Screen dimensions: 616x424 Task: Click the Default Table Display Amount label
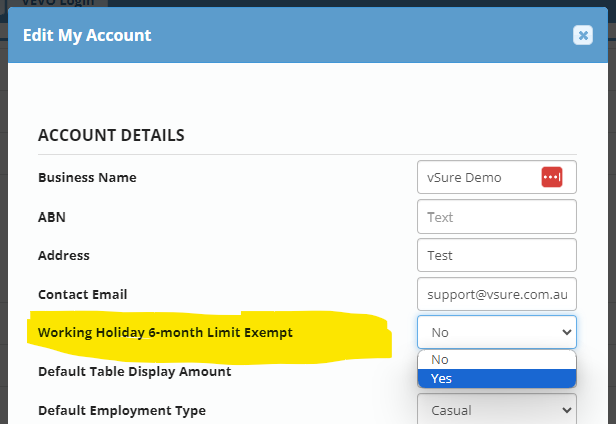(134, 371)
